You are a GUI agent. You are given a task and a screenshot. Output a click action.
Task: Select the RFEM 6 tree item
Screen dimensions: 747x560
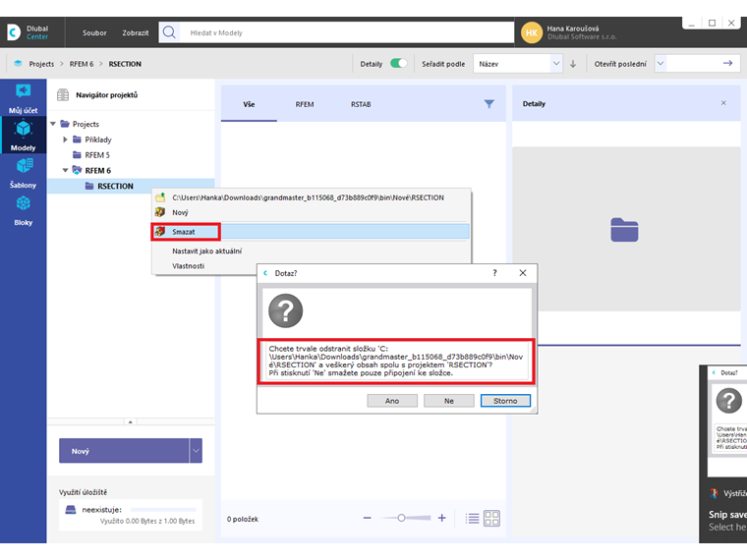97,171
